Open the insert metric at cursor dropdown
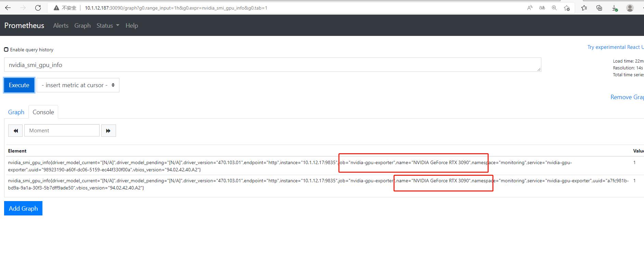Viewport: 644px width, 264px height. pyautogui.click(x=78, y=85)
